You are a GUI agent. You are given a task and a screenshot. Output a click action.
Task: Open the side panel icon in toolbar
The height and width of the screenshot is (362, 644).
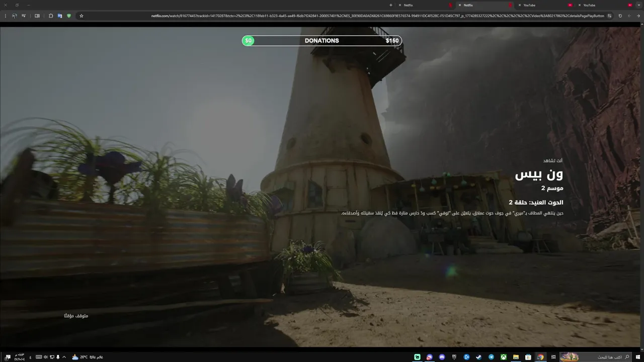[37, 16]
